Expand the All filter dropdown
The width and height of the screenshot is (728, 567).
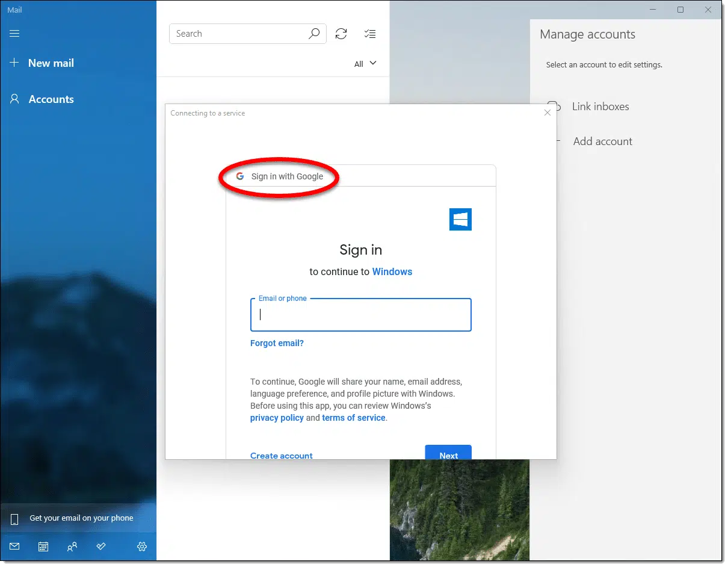tap(365, 64)
